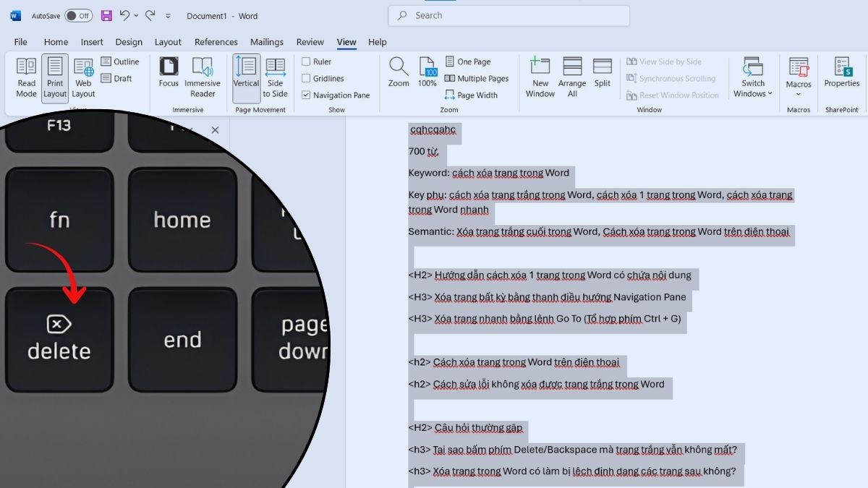
Task: Switch to the References tab
Action: [216, 42]
